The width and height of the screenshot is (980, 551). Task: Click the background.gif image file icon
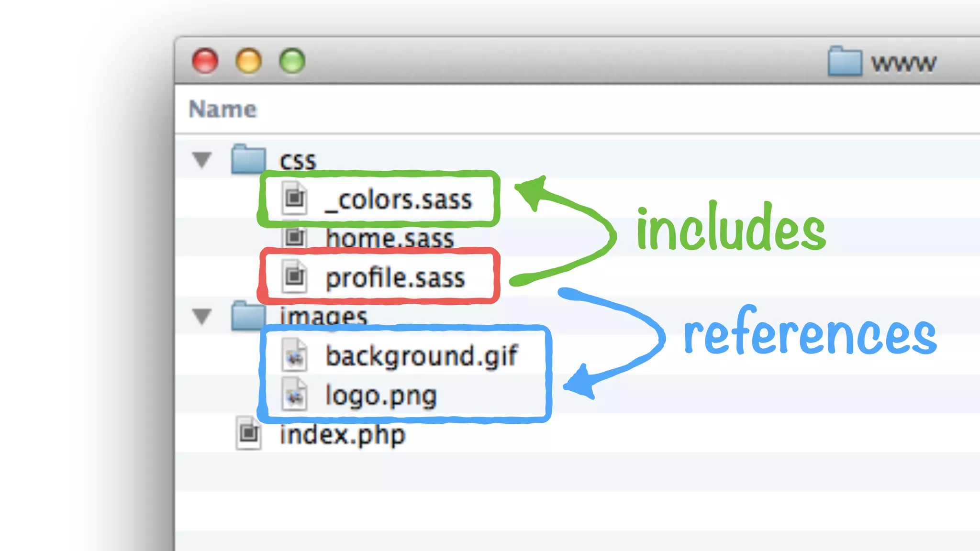(x=294, y=355)
